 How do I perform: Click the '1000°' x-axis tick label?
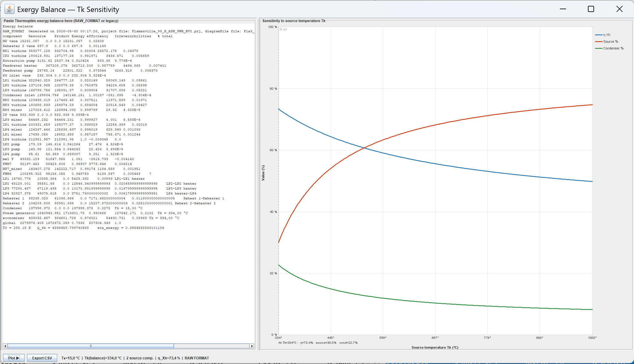[x=592, y=338]
